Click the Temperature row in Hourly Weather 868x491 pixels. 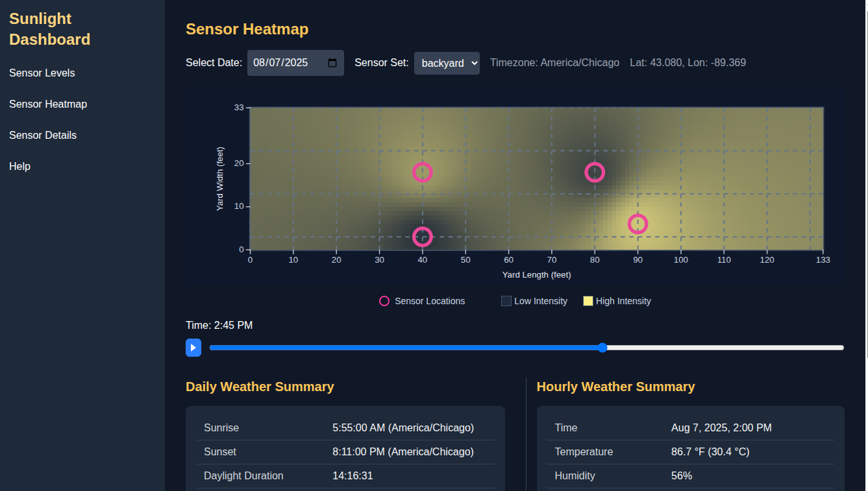tap(690, 451)
